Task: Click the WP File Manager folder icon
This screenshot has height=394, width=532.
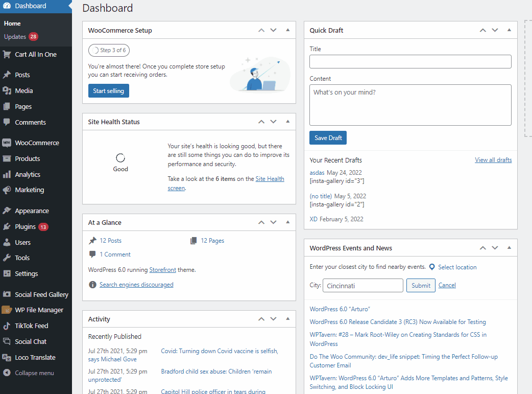Action: click(x=7, y=310)
